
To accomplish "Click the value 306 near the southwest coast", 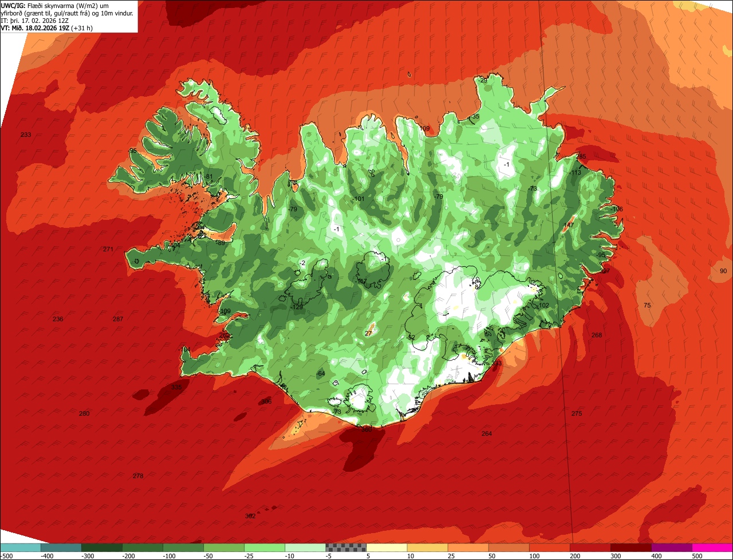I will [266, 401].
